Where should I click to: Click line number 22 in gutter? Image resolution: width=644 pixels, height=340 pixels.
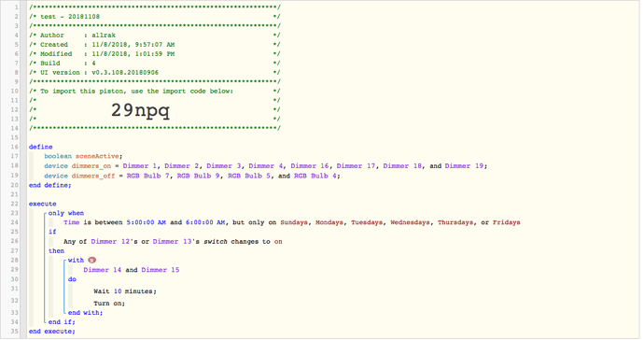(x=14, y=204)
